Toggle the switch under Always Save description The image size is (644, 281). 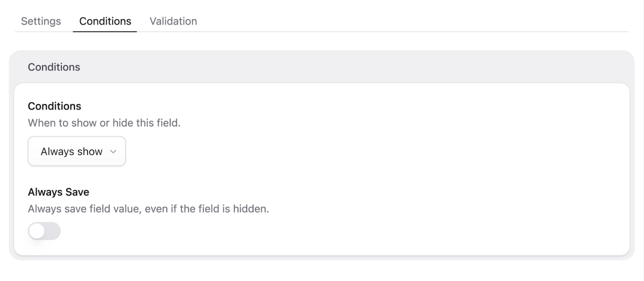pos(44,231)
